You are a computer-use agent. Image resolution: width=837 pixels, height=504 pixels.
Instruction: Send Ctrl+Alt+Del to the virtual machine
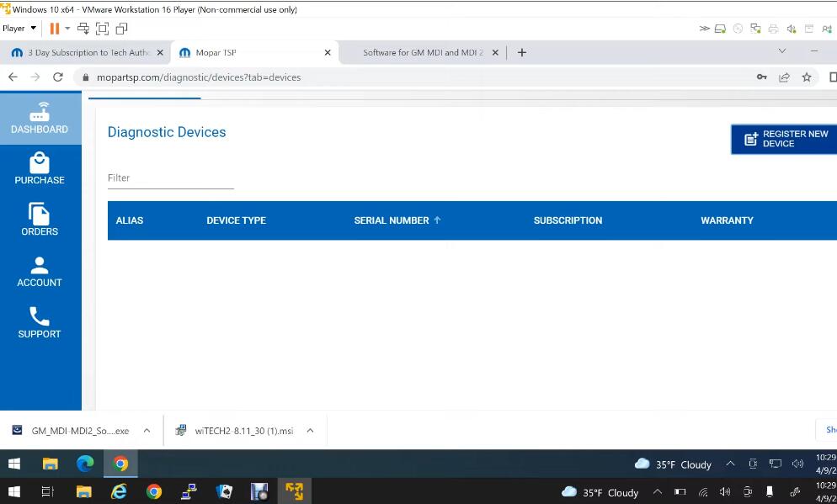[x=83, y=29]
